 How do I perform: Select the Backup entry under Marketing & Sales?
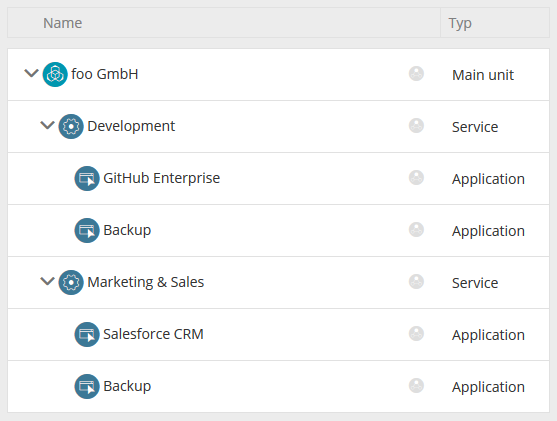127,386
